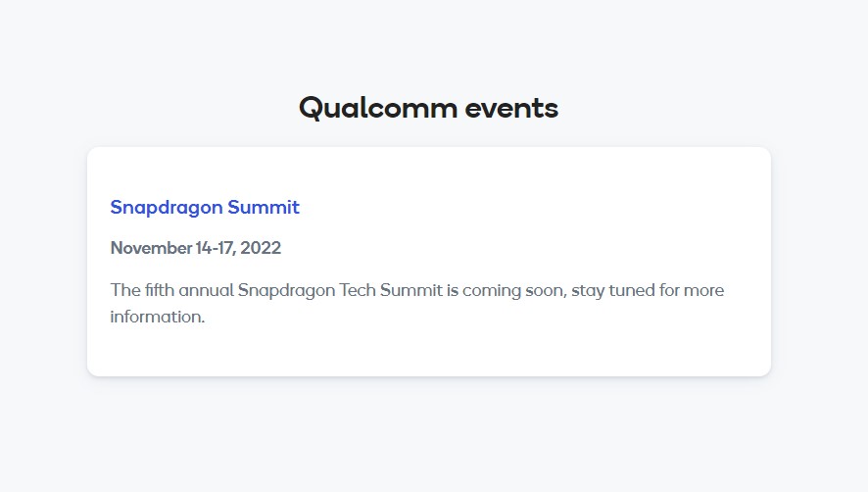Click the word "November" in the event date
This screenshot has height=492, width=868.
tap(151, 248)
